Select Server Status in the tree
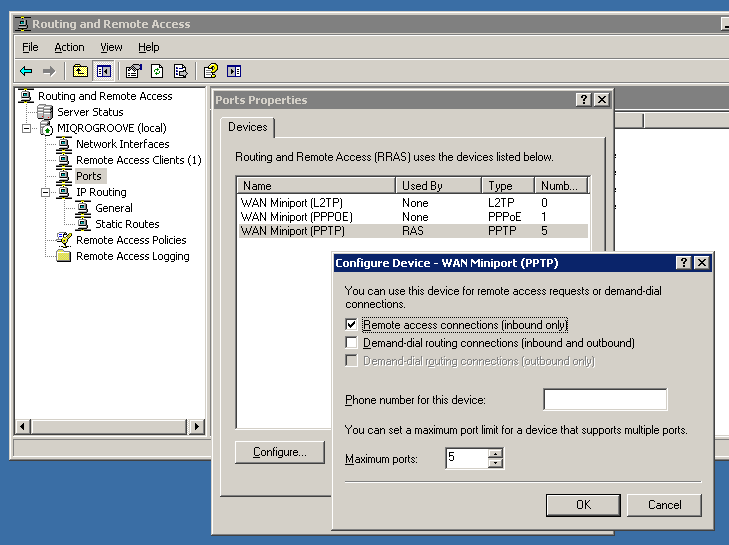Viewport: 729px width, 545px height. point(90,112)
